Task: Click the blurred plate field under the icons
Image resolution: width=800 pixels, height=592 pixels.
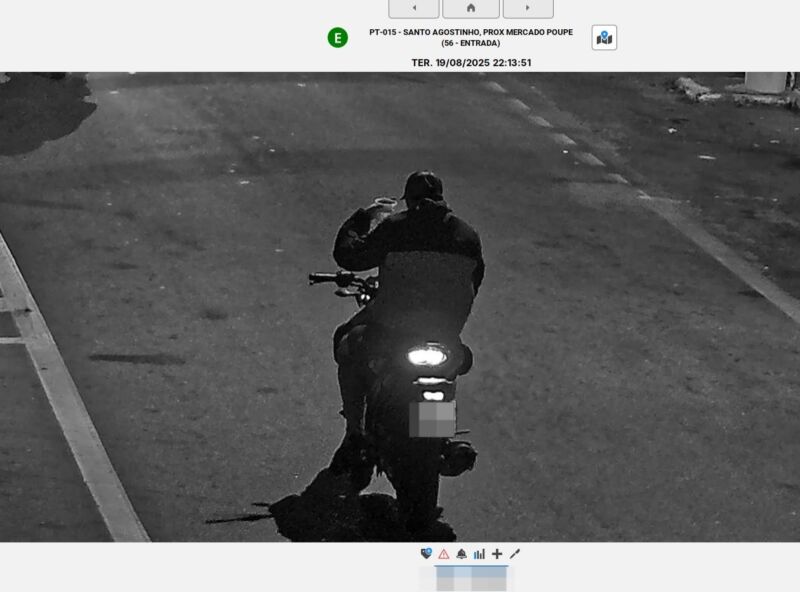Action: pyautogui.click(x=471, y=578)
